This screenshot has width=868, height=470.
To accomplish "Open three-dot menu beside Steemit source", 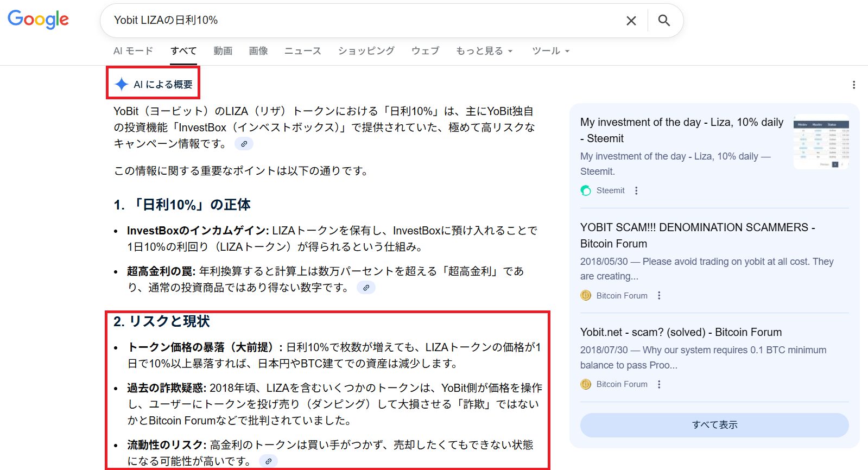I will coord(636,190).
